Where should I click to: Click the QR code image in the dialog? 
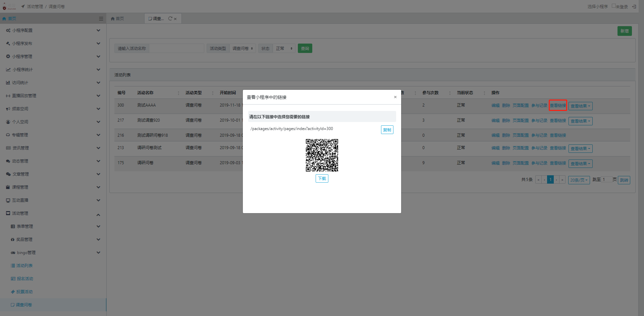tap(322, 155)
